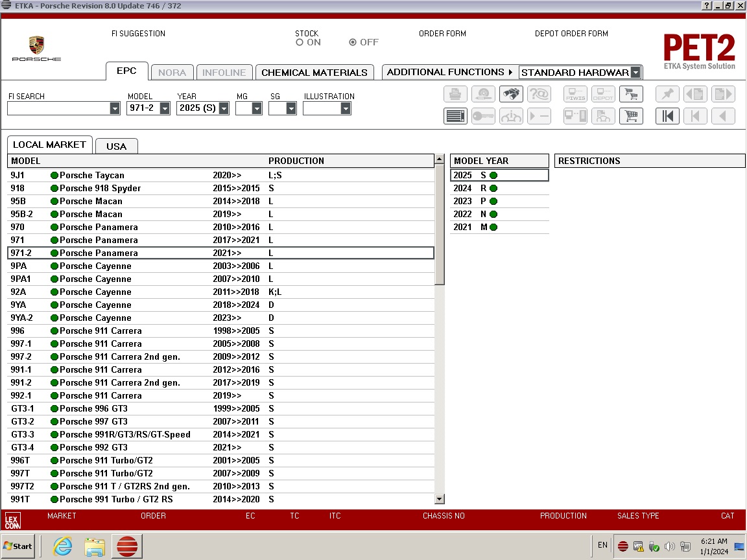The width and height of the screenshot is (747, 560).
Task: Click the LEX CON logo icon
Action: 12,520
